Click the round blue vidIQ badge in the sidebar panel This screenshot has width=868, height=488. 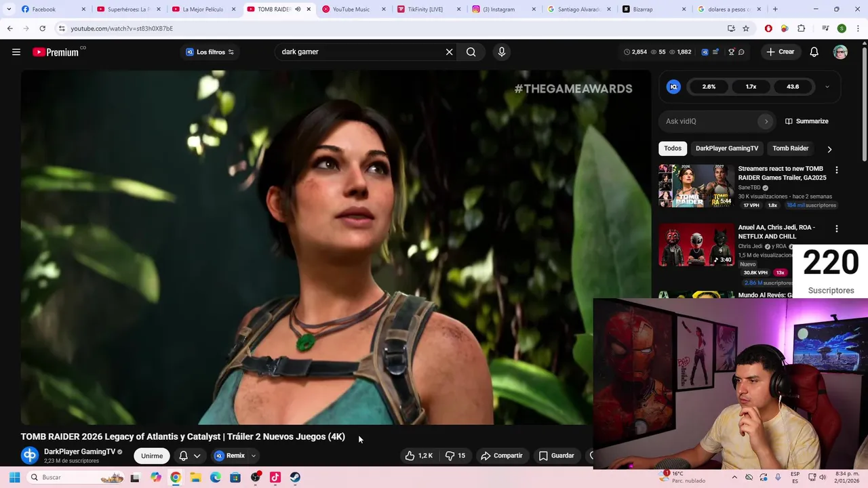(x=673, y=87)
